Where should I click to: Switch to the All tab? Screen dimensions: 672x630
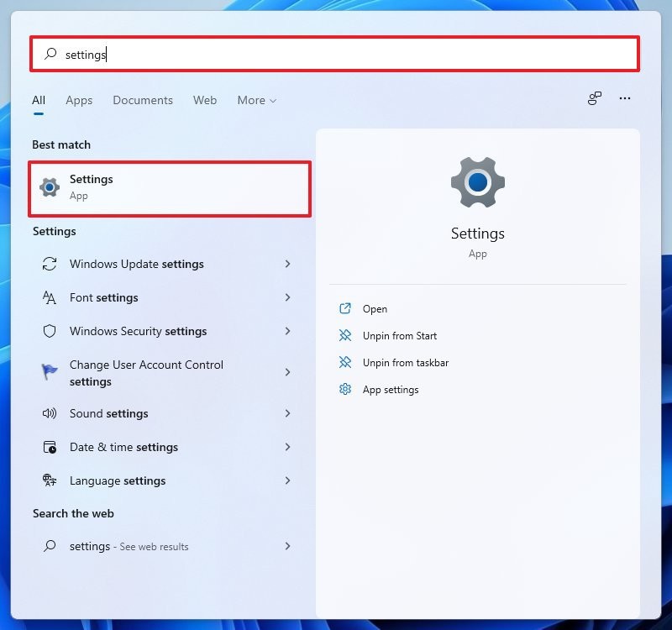pos(39,100)
